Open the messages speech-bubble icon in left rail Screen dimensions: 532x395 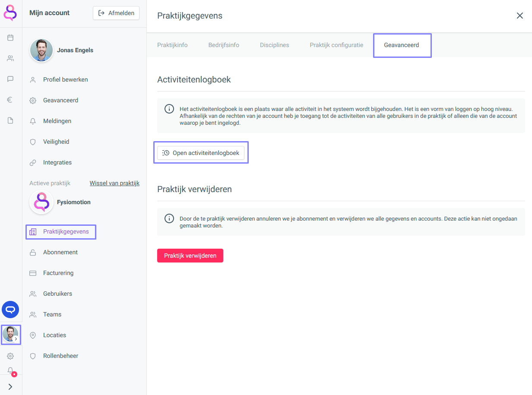click(10, 79)
